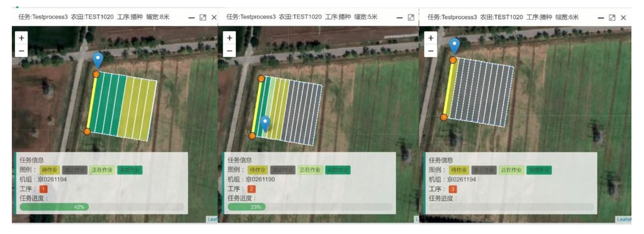
Task: Click lower orange endpoint marker in 8米 map
Action: click(x=87, y=132)
